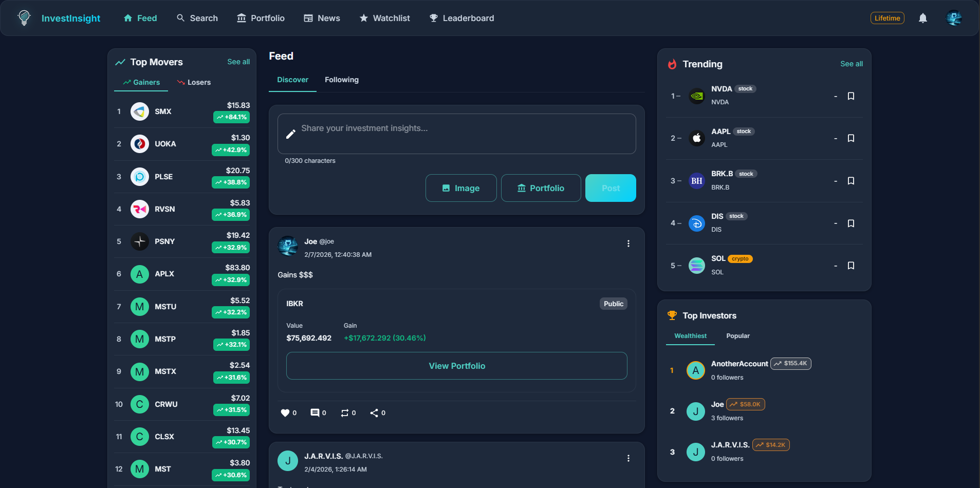Screen dimensions: 980x488
Task: Go to Feed in navigation
Action: (140, 18)
